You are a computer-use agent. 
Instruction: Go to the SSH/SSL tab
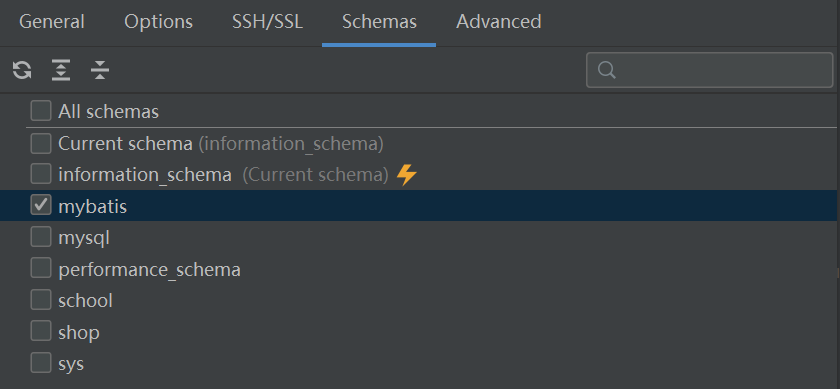267,22
